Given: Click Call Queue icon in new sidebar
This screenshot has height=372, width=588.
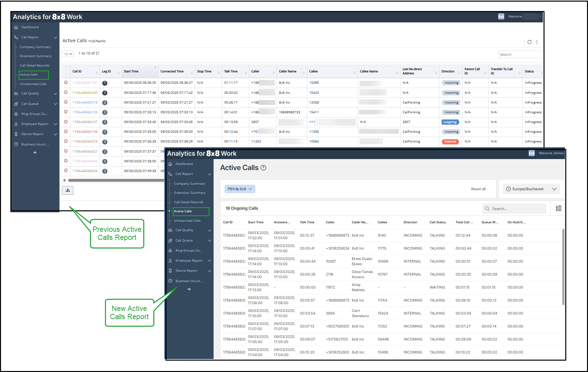Looking at the screenshot, I should [170, 241].
